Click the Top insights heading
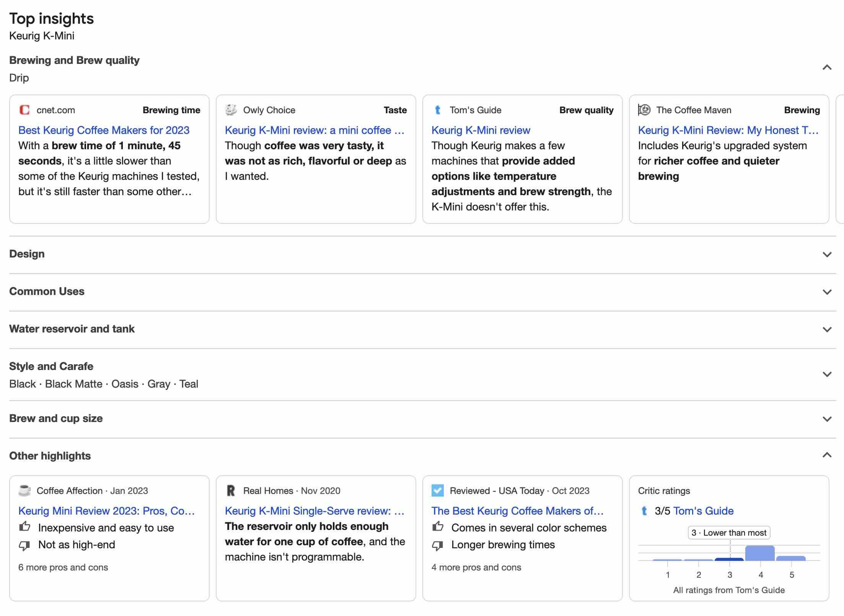 click(51, 18)
